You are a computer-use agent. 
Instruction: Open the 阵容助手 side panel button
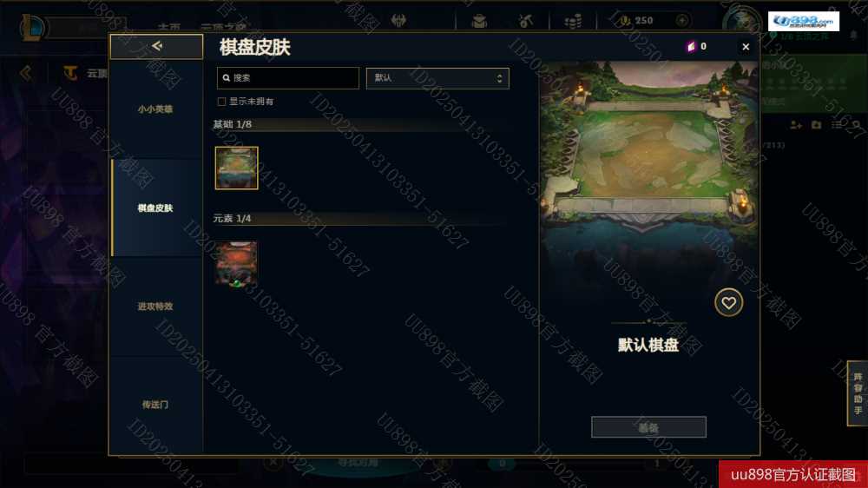click(x=858, y=393)
